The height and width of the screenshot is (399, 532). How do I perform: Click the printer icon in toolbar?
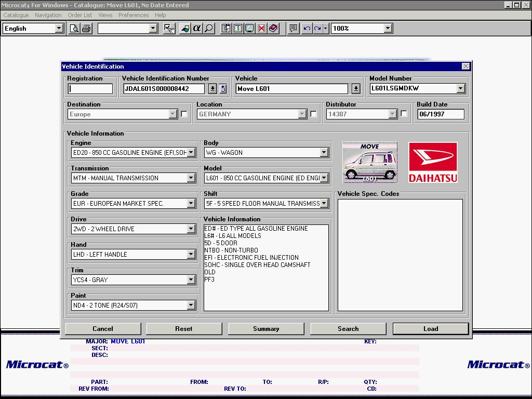point(86,29)
